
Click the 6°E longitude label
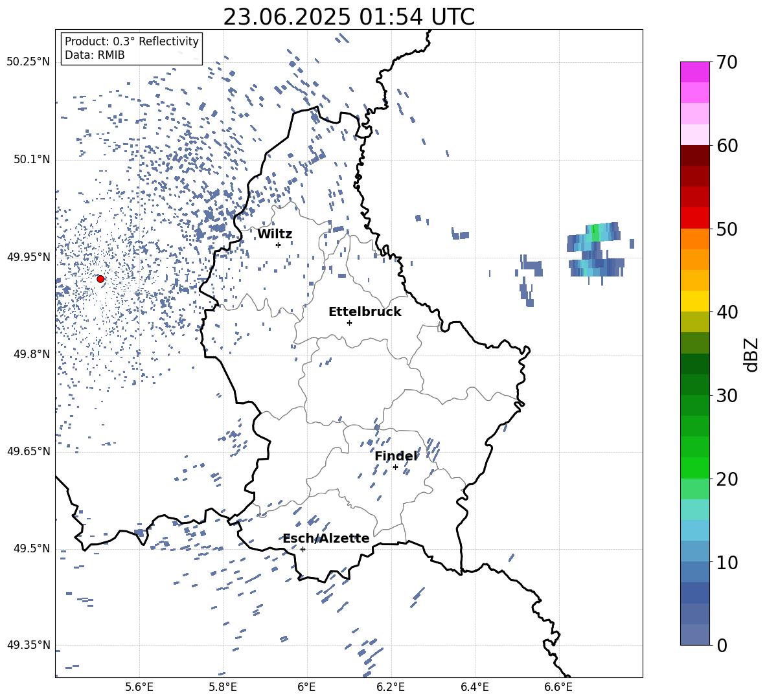(x=306, y=687)
